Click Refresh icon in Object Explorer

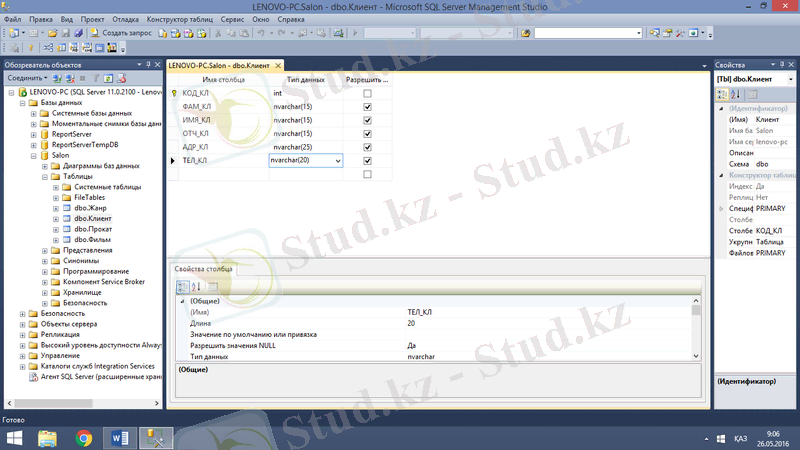(108, 79)
